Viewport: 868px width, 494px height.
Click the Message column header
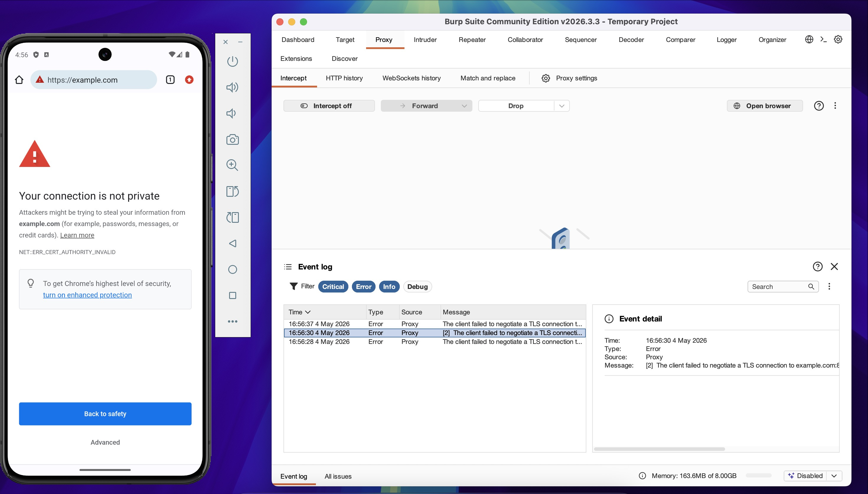pos(513,312)
